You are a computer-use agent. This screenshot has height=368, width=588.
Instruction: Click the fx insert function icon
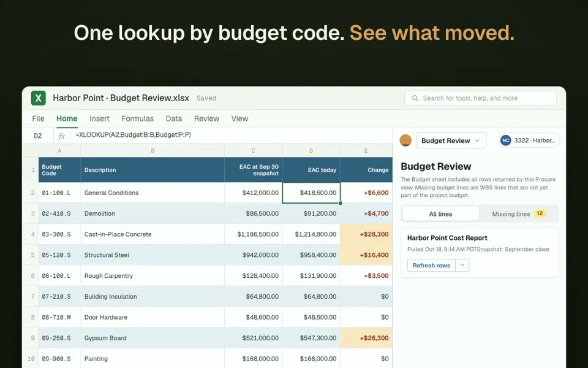pyautogui.click(x=61, y=136)
